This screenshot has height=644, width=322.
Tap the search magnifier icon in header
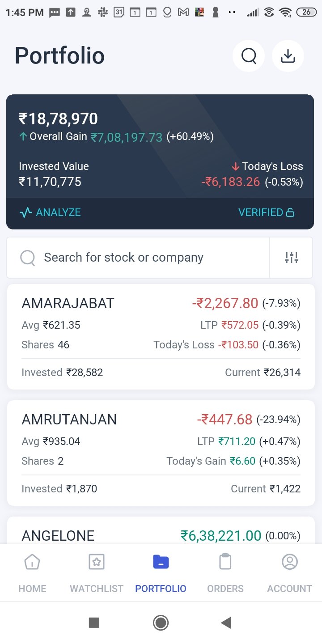pos(249,56)
